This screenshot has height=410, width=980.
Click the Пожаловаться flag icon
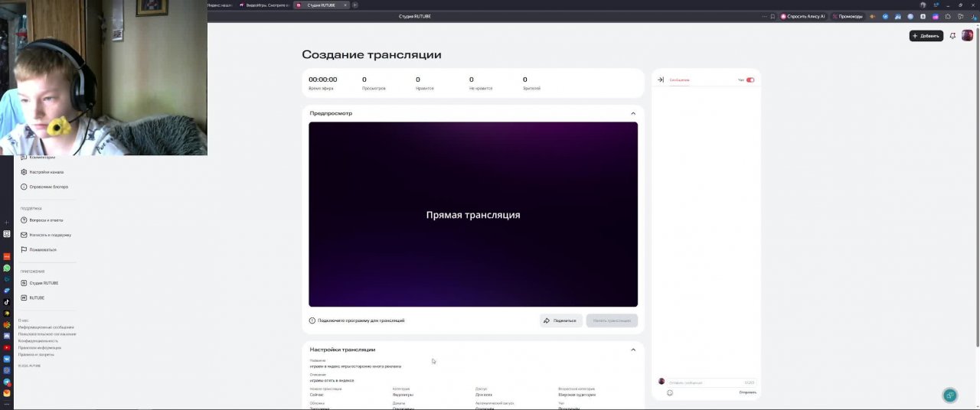pos(24,249)
